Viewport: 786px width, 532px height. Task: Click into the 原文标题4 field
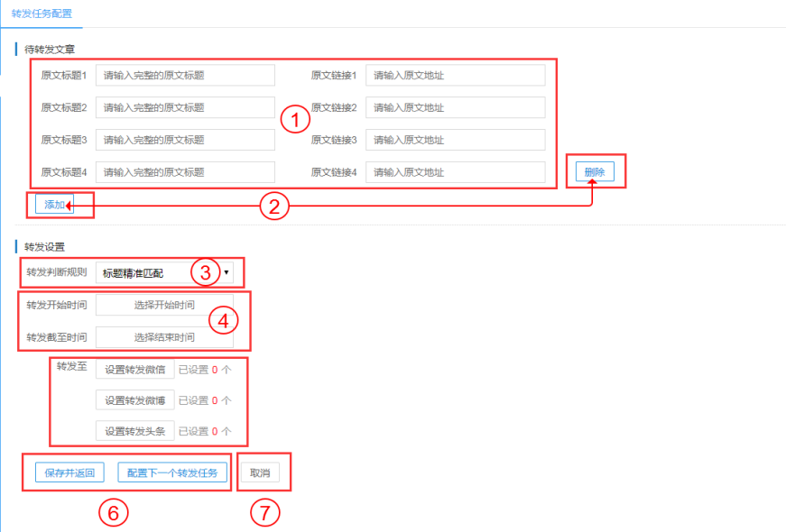[185, 172]
